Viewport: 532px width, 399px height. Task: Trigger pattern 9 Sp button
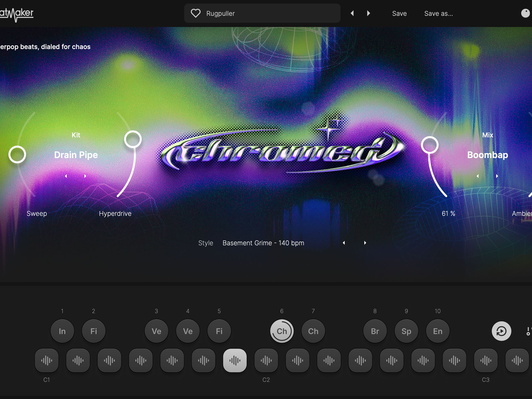tap(406, 331)
